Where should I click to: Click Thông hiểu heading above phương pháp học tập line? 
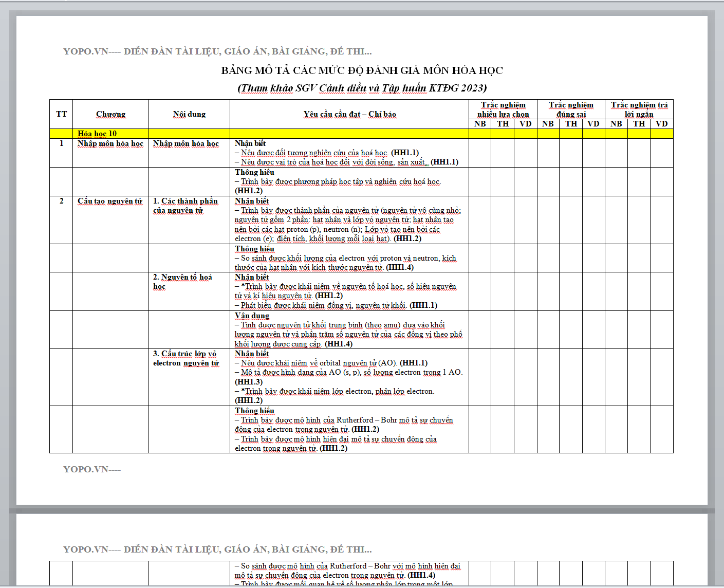[254, 172]
